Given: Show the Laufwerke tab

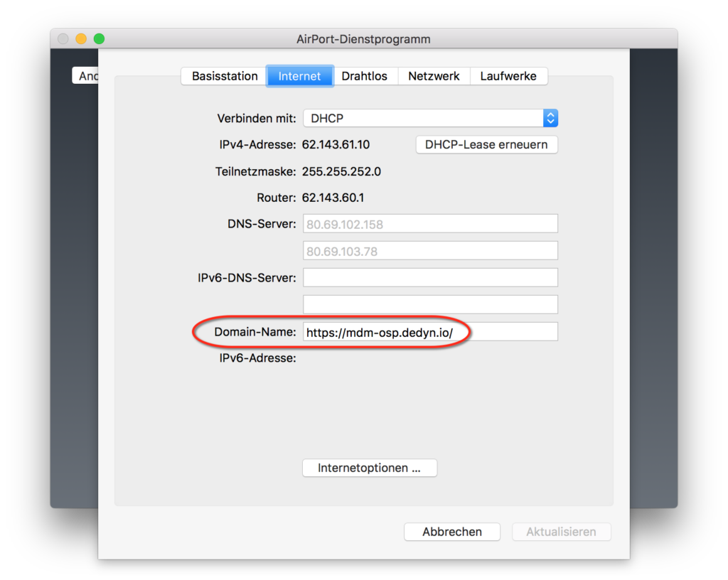Looking at the screenshot, I should pos(508,76).
